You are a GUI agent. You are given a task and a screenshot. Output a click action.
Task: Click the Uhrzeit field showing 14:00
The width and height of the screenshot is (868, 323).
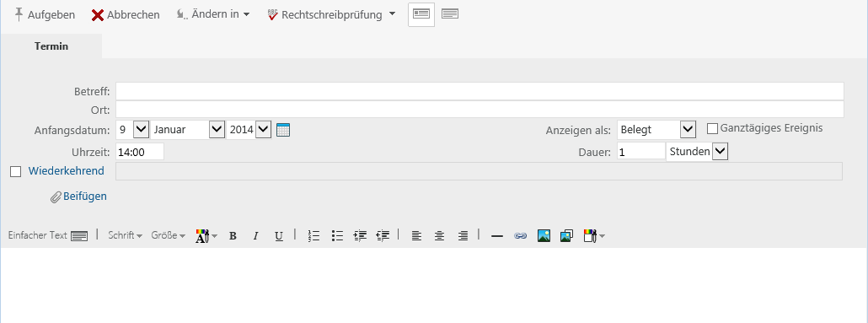[140, 152]
